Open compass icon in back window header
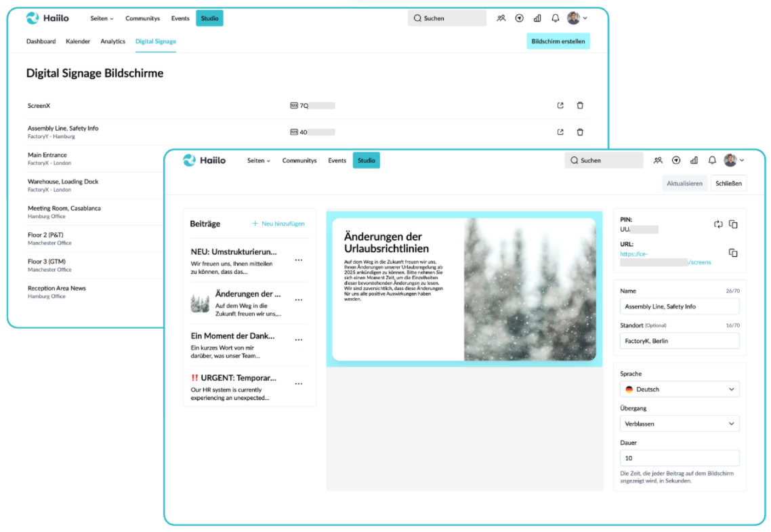Image resolution: width=771 pixels, height=532 pixels. click(519, 18)
